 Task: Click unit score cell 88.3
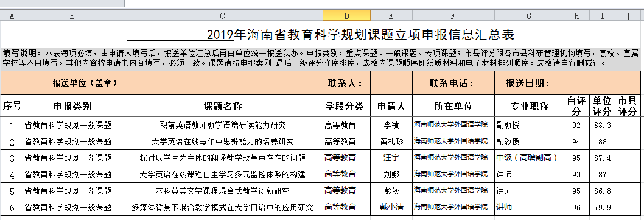pyautogui.click(x=602, y=125)
